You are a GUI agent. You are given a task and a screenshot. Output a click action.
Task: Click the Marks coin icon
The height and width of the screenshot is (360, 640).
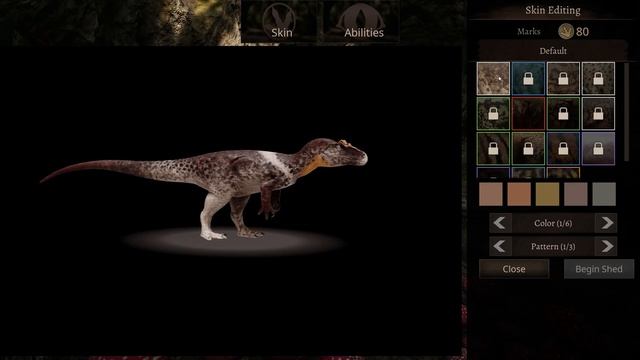coord(566,31)
